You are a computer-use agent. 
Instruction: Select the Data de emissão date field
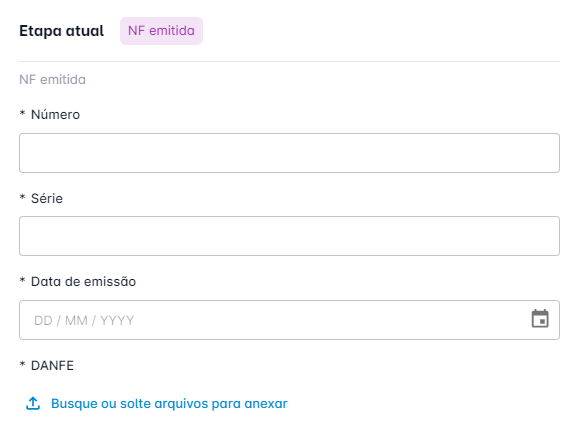(x=289, y=320)
